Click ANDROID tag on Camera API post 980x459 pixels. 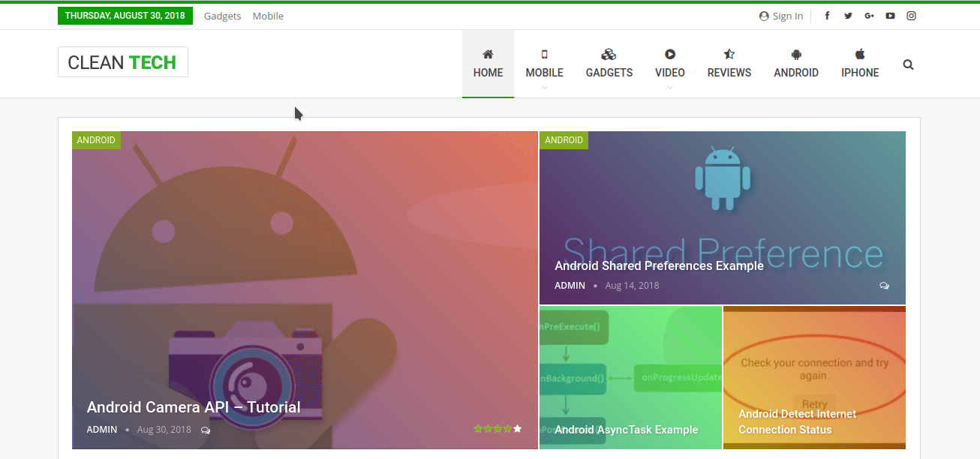coord(96,140)
